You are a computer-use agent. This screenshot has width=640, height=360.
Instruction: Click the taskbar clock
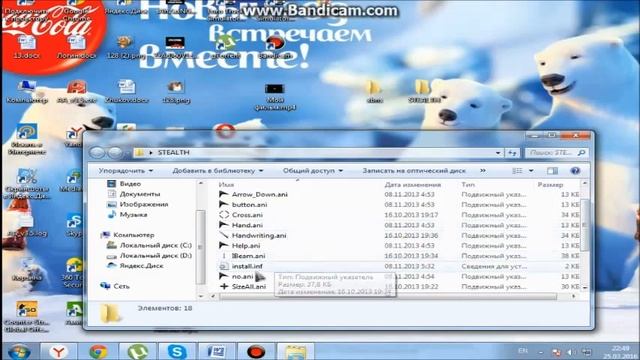[x=619, y=352]
